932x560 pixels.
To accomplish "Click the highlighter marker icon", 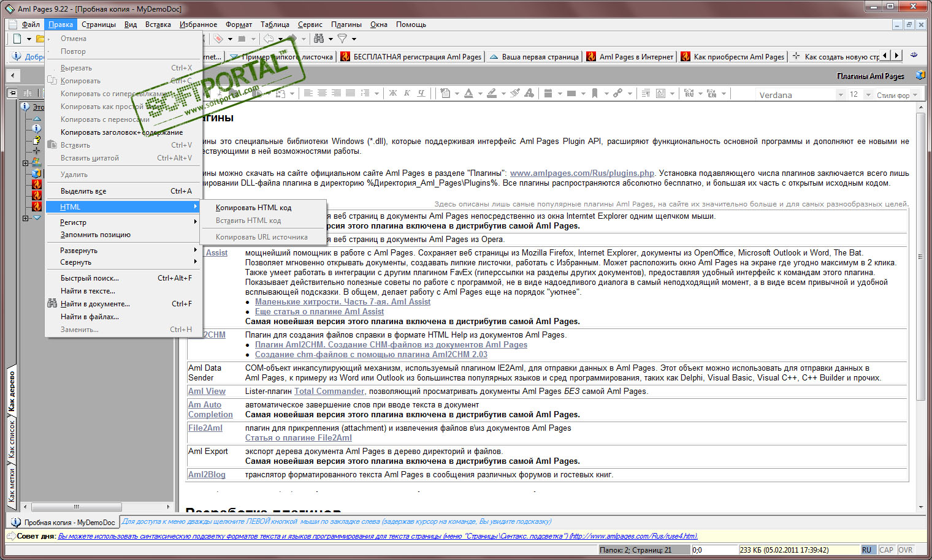I will point(492,93).
